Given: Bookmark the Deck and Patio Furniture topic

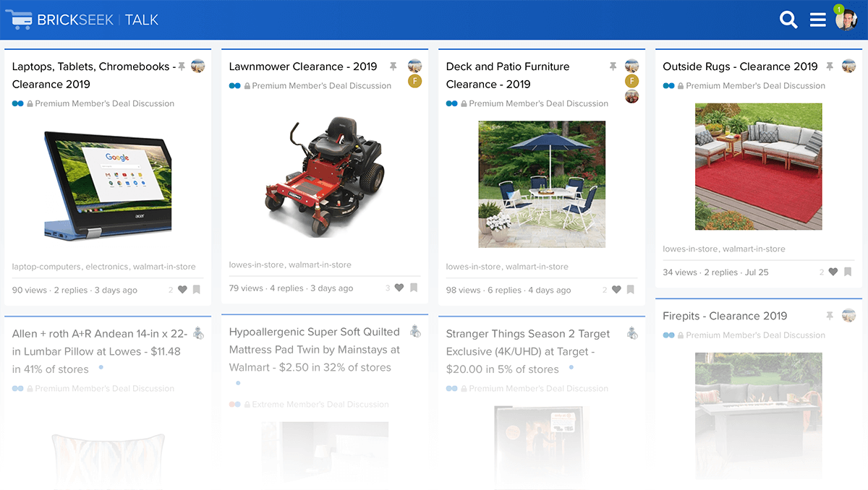Looking at the screenshot, I should click(x=631, y=290).
